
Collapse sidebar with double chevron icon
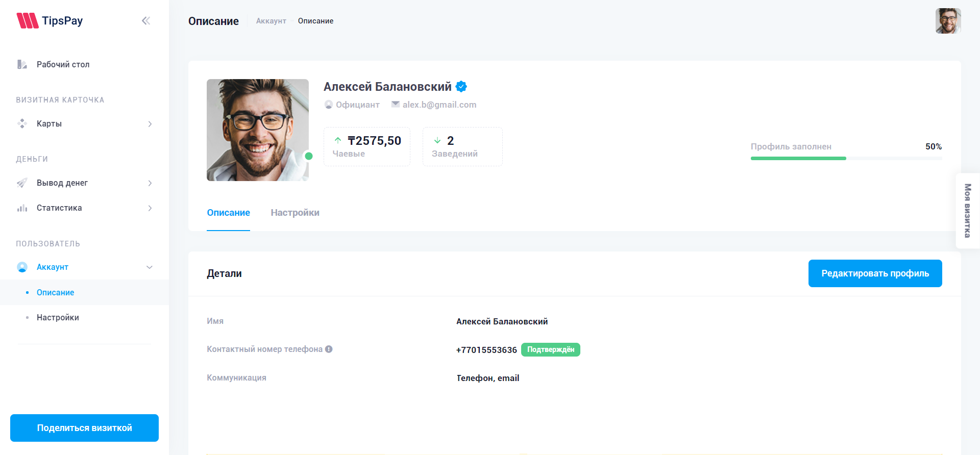146,20
